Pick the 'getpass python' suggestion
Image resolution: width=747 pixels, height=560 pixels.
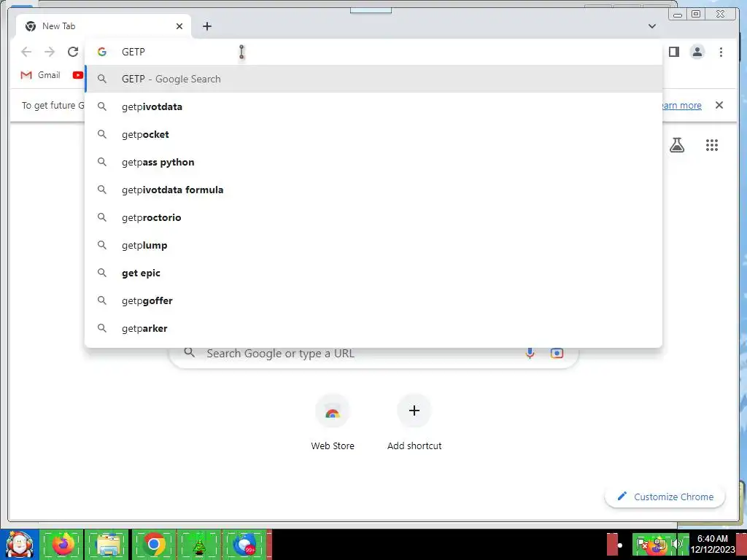tap(373, 162)
